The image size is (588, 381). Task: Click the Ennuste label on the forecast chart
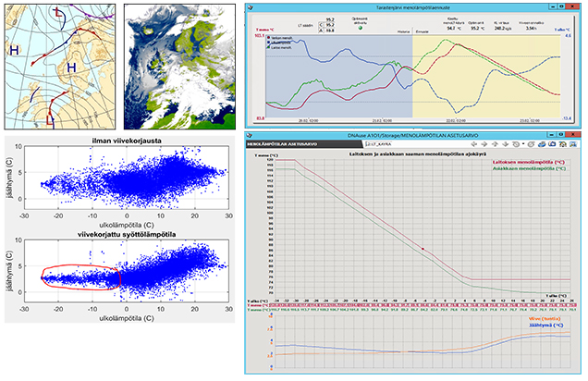coord(422,31)
